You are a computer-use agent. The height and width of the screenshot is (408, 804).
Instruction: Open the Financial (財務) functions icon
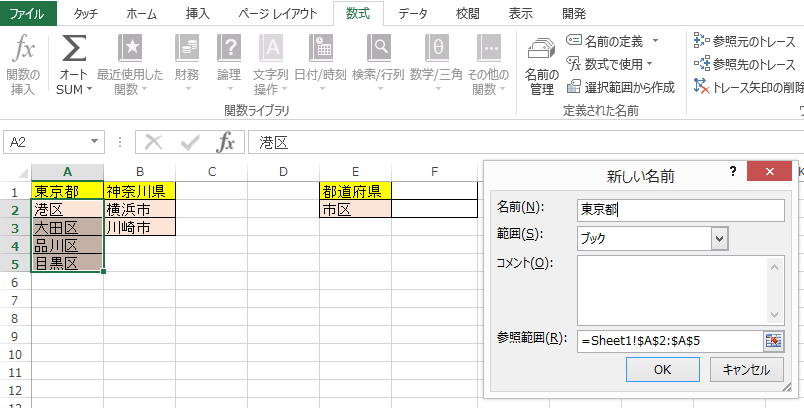click(x=187, y=48)
